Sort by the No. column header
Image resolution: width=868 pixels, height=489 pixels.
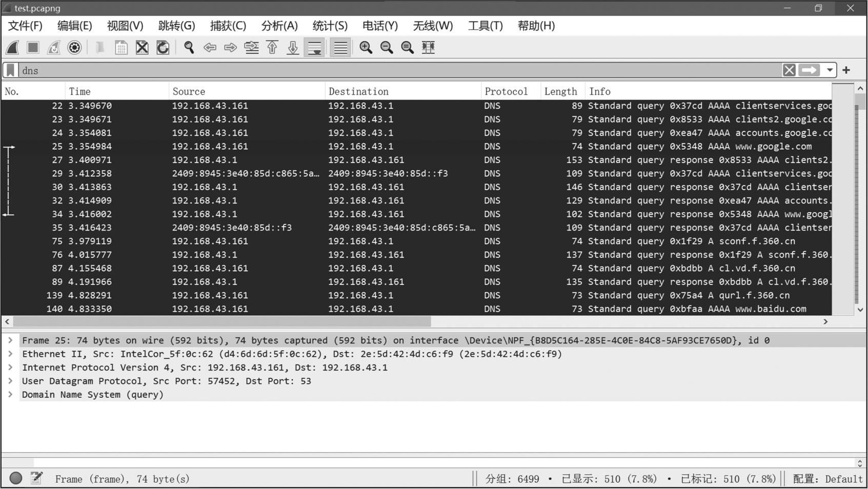(x=33, y=92)
